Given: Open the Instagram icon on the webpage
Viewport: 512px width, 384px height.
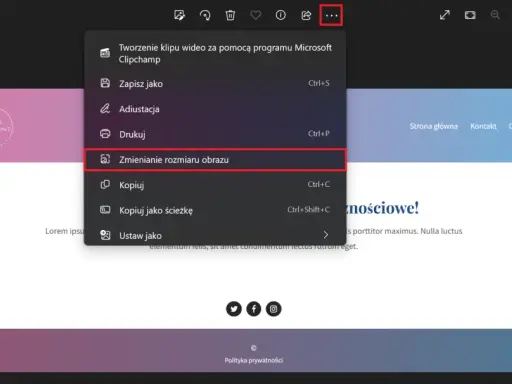Looking at the screenshot, I should pyautogui.click(x=273, y=309).
